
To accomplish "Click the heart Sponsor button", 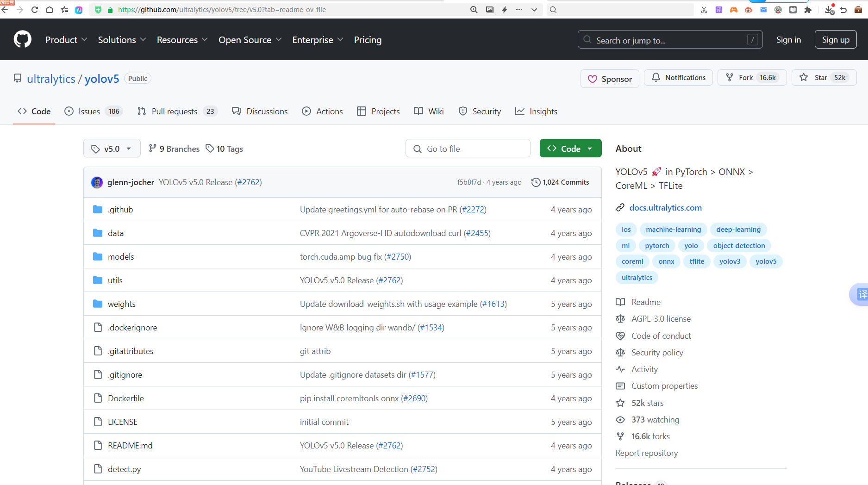I will (610, 79).
